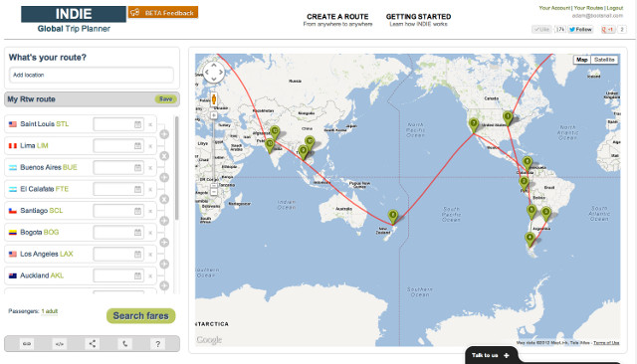This screenshot has width=637, height=364.
Task: Click the INDIE logo
Action: [x=74, y=14]
